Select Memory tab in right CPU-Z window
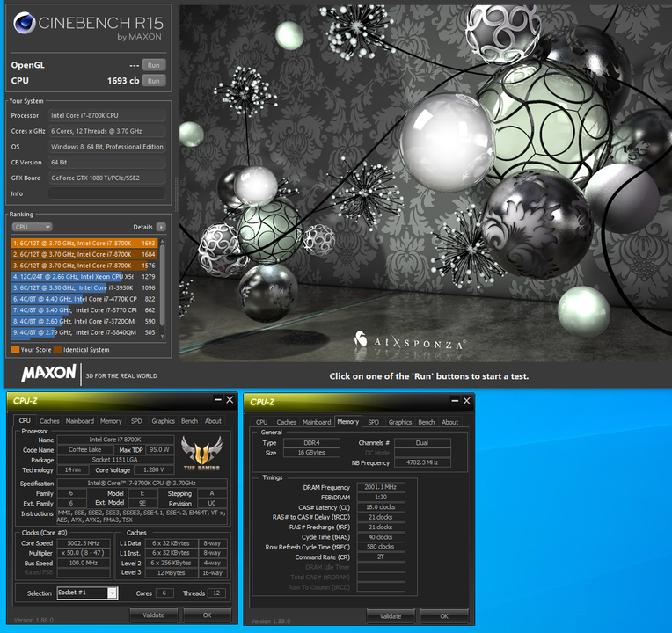Screen dimensions: 672x633 (348, 421)
